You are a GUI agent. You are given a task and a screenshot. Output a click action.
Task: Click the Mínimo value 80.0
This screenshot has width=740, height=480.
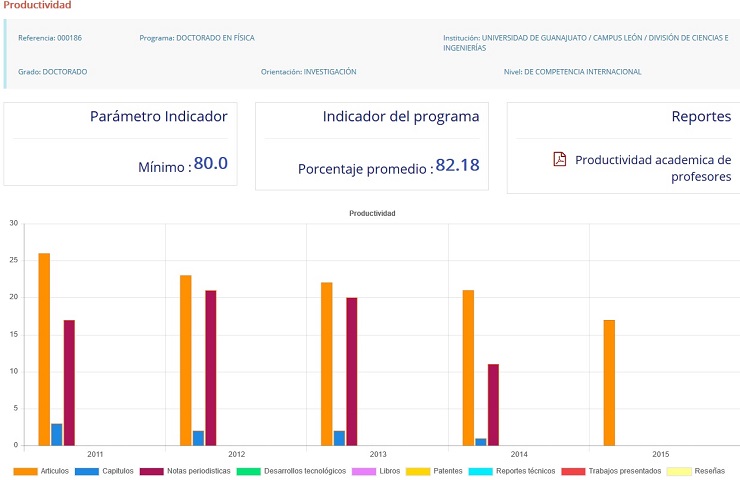coord(210,163)
